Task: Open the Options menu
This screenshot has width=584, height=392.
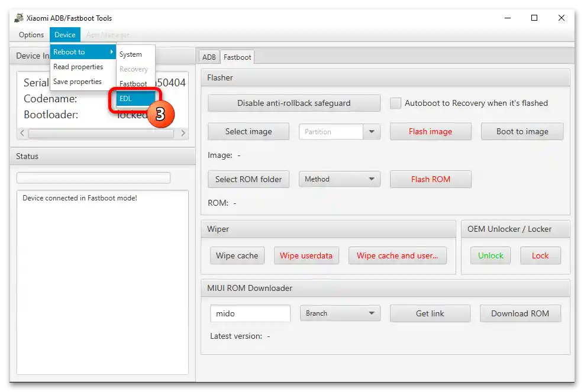Action: tap(31, 35)
